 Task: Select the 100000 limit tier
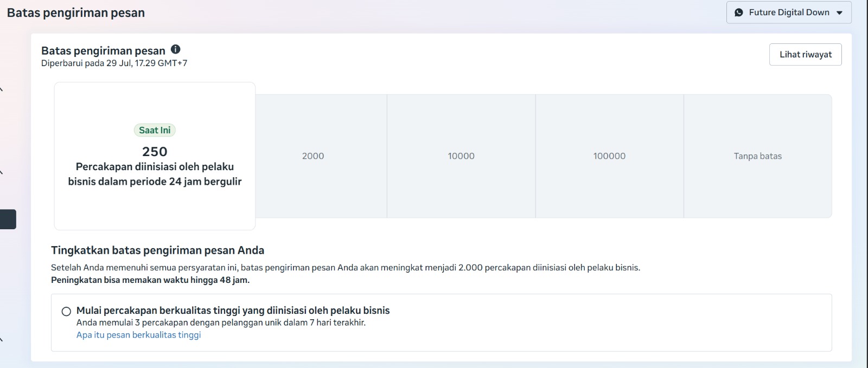click(x=609, y=156)
